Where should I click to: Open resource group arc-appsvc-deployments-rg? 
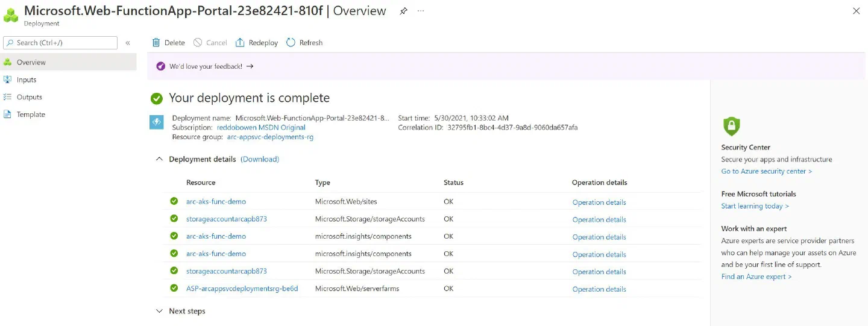[270, 137]
